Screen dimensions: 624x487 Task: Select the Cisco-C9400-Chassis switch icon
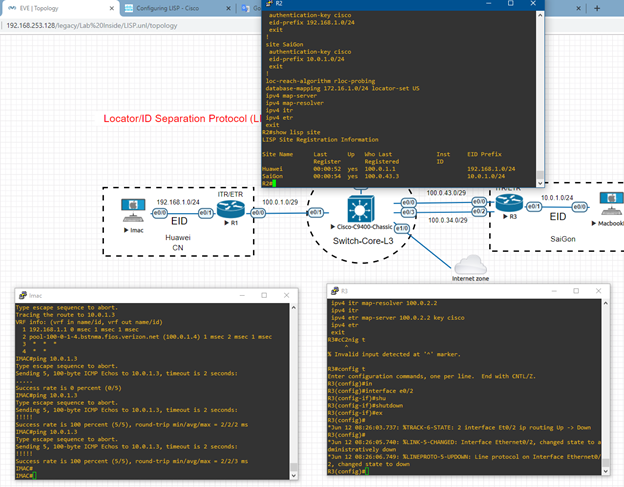[x=361, y=208]
